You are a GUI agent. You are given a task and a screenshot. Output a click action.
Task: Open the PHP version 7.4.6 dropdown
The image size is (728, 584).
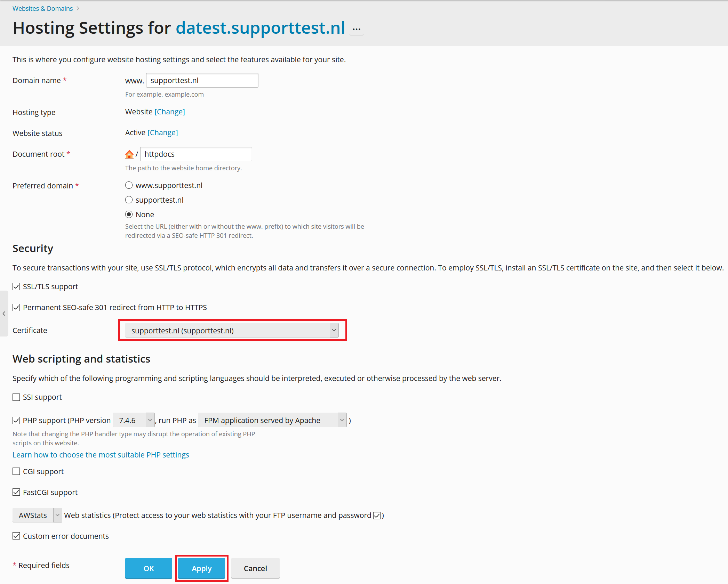click(134, 421)
